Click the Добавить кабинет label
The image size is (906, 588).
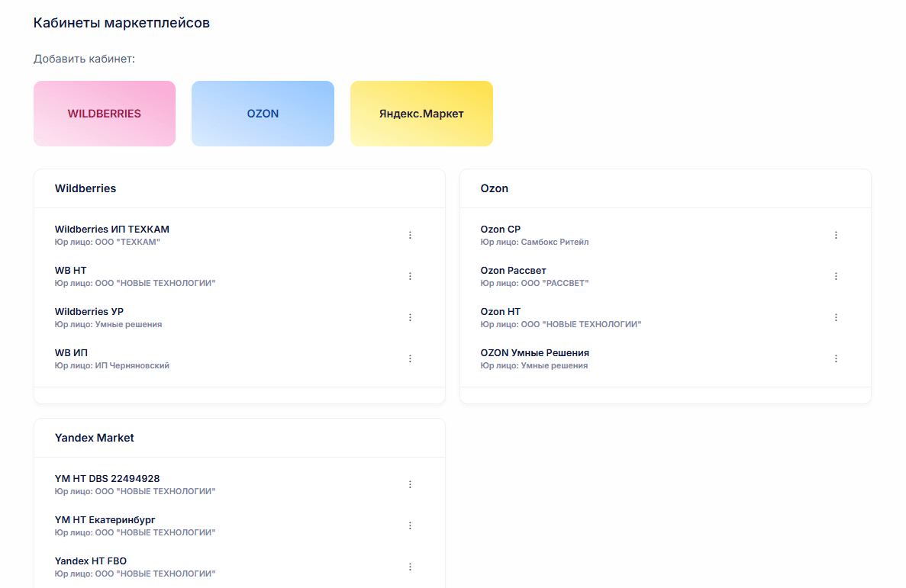pos(85,59)
